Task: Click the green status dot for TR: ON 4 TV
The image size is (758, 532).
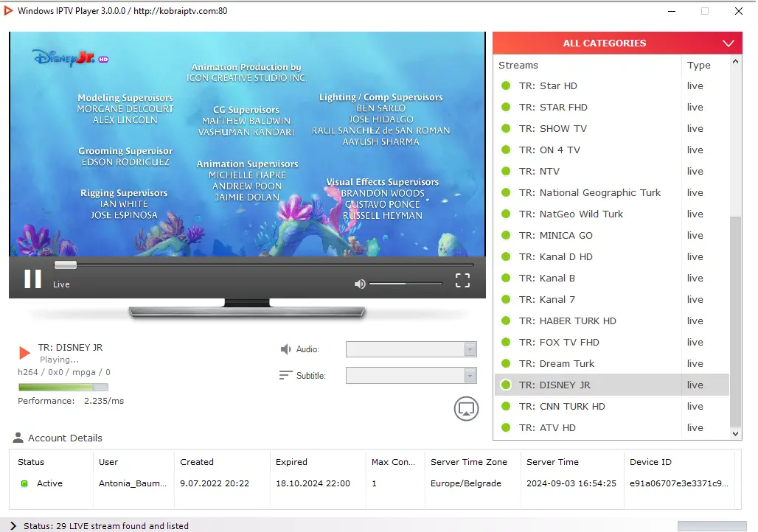Action: [x=506, y=150]
